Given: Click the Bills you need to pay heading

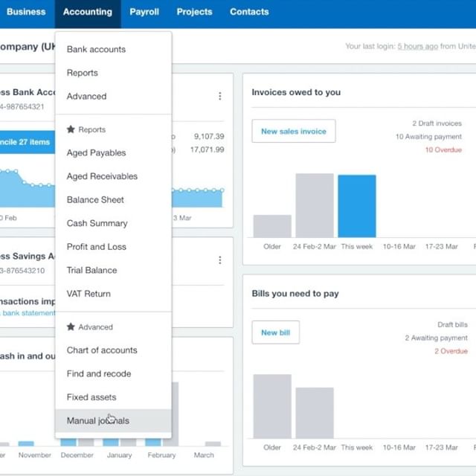Looking at the screenshot, I should tap(295, 294).
